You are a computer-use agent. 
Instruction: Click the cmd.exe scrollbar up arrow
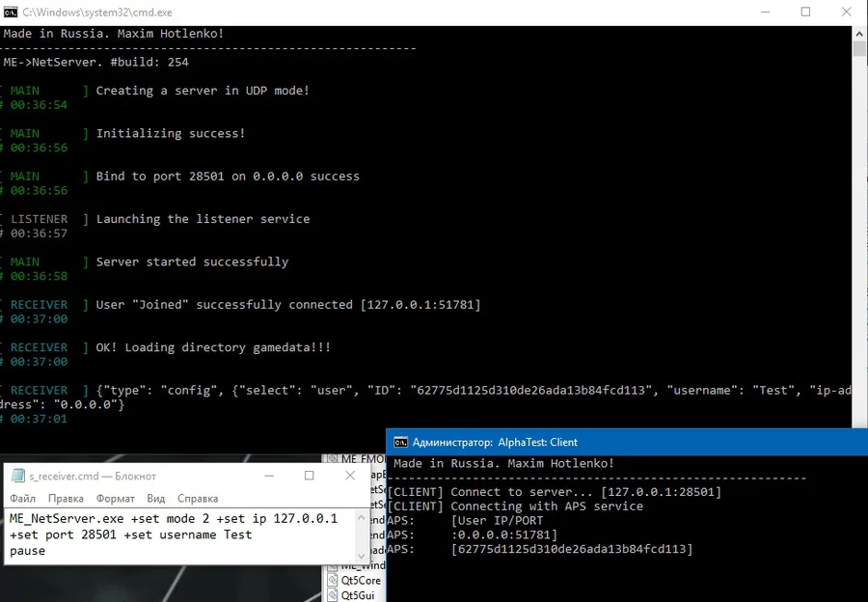point(859,33)
